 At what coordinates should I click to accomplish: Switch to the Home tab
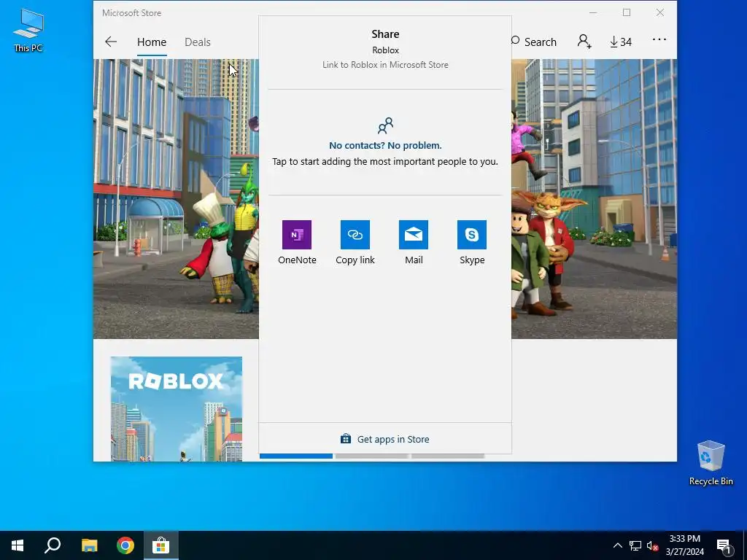(152, 42)
